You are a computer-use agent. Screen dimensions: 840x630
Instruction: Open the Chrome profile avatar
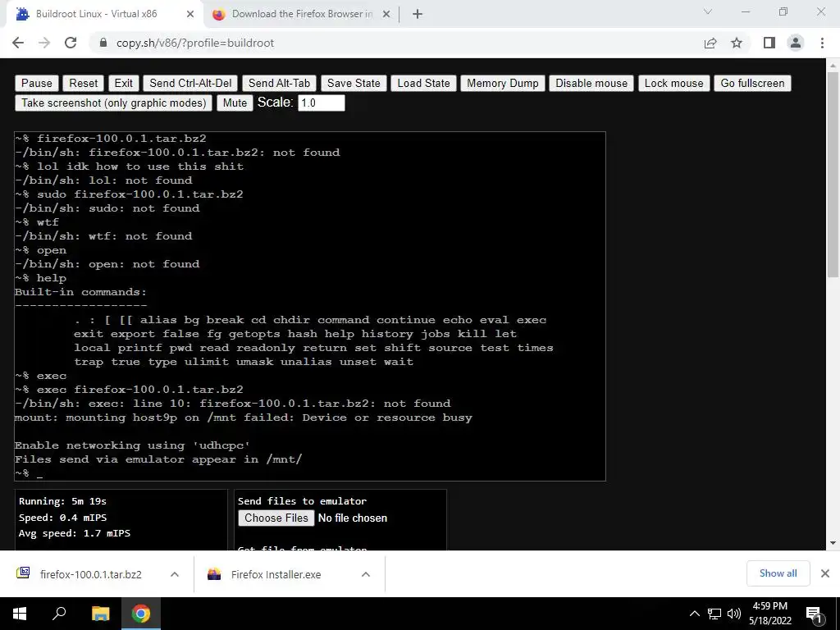pyautogui.click(x=796, y=43)
